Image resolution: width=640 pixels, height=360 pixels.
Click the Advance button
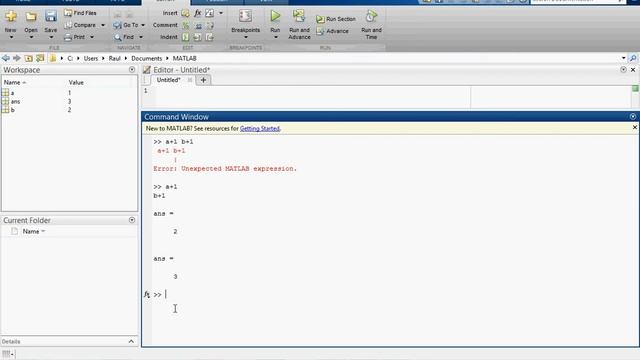(x=333, y=31)
